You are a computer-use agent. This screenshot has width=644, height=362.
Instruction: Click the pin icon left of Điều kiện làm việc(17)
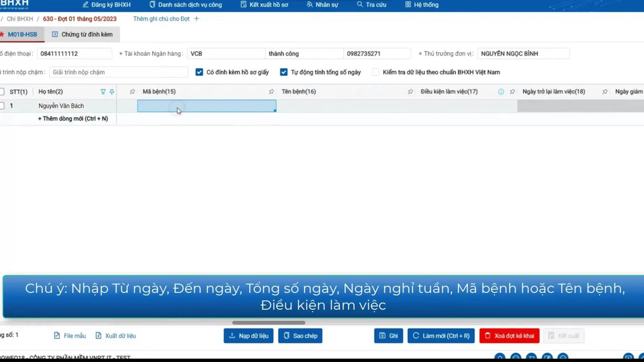click(410, 92)
